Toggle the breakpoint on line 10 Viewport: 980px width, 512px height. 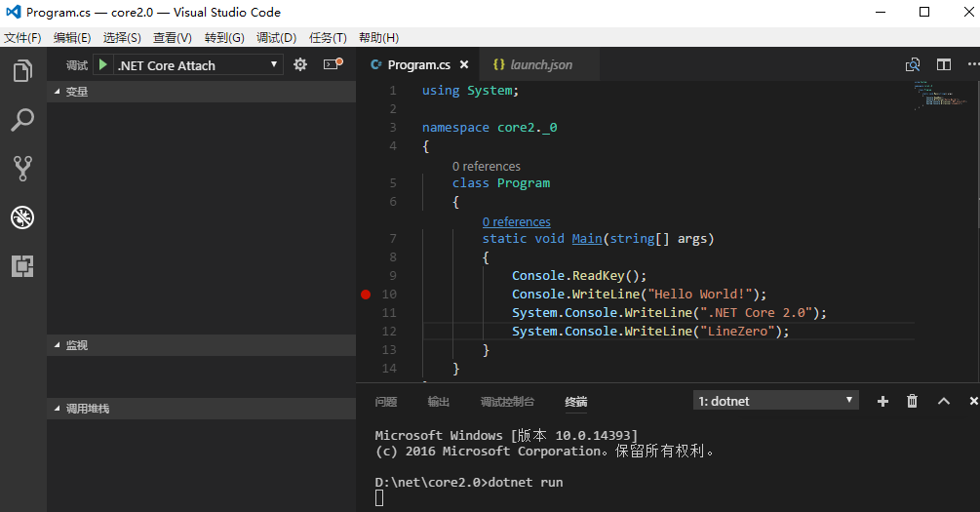tap(366, 294)
